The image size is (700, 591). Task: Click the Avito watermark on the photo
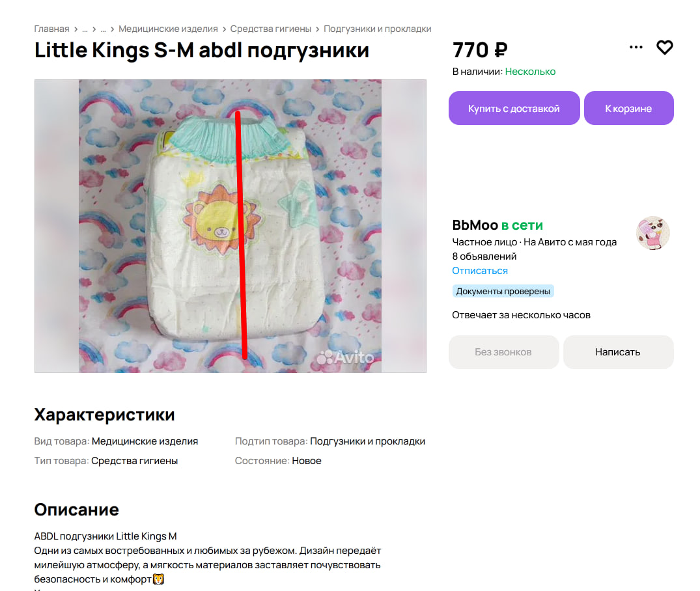click(x=345, y=357)
